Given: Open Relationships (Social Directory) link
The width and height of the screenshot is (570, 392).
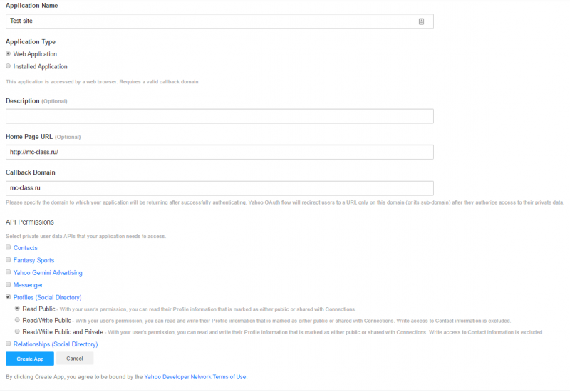Looking at the screenshot, I should click(56, 344).
